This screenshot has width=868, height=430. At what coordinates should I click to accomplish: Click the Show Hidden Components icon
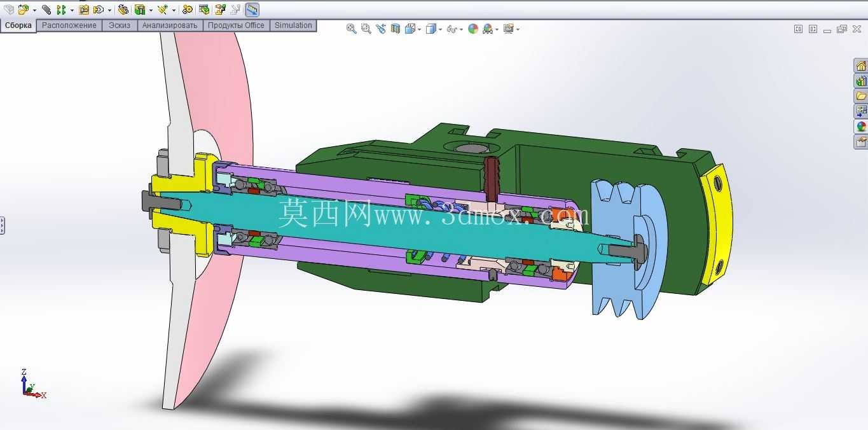click(123, 10)
